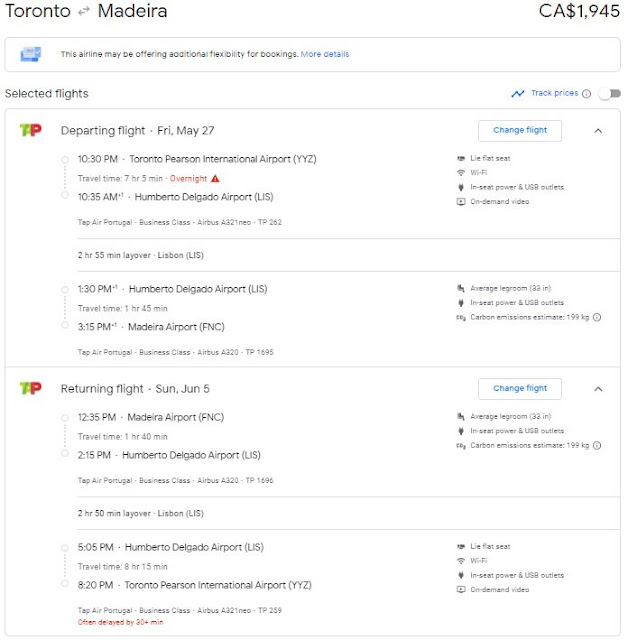
Task: Click the price graph trend icon
Action: (517, 94)
